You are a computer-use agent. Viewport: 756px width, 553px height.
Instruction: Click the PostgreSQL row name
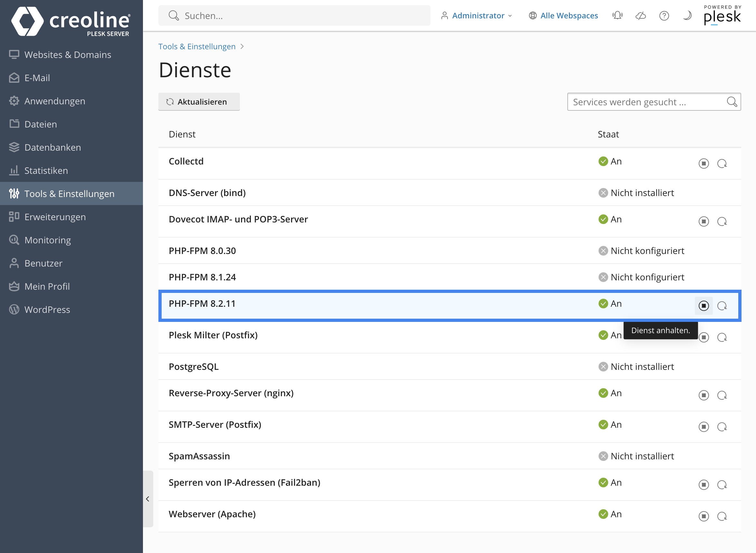click(x=194, y=366)
